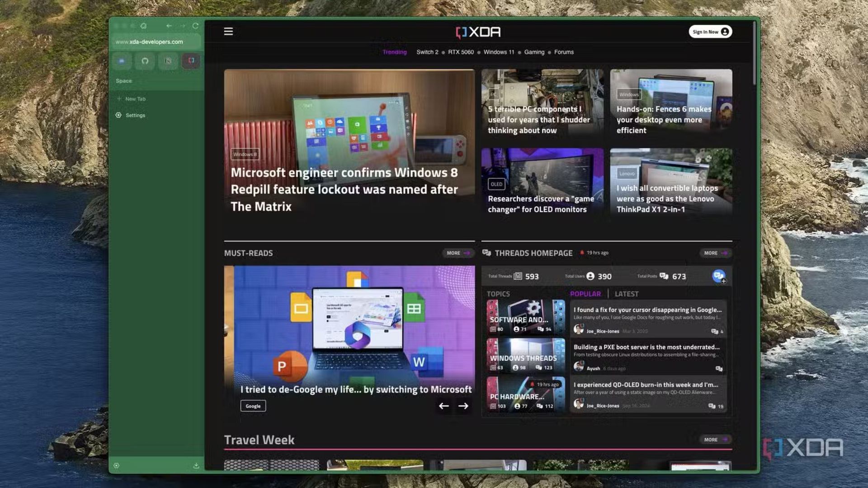Open the RTX 5060 trending topic
The width and height of the screenshot is (868, 488).
point(461,52)
